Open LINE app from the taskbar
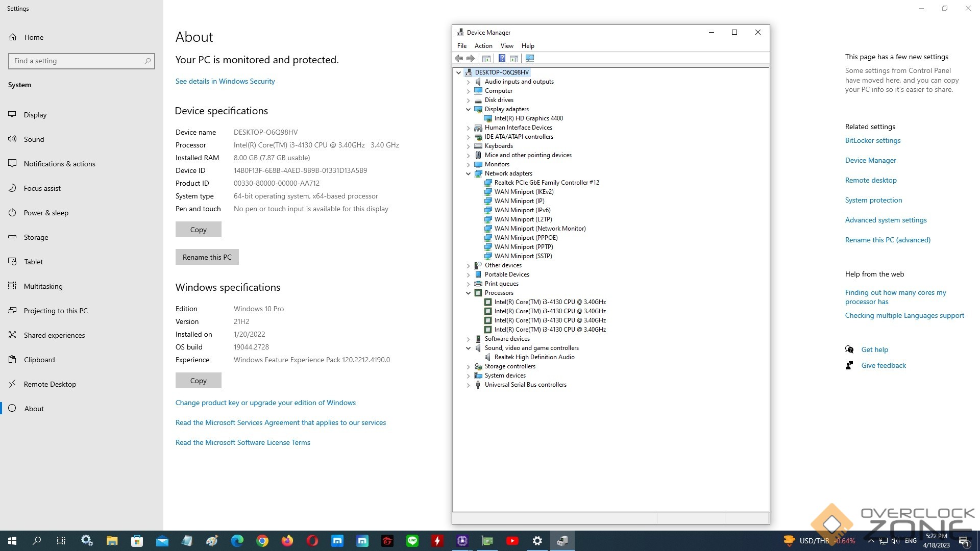This screenshot has width=980, height=551. [x=412, y=541]
